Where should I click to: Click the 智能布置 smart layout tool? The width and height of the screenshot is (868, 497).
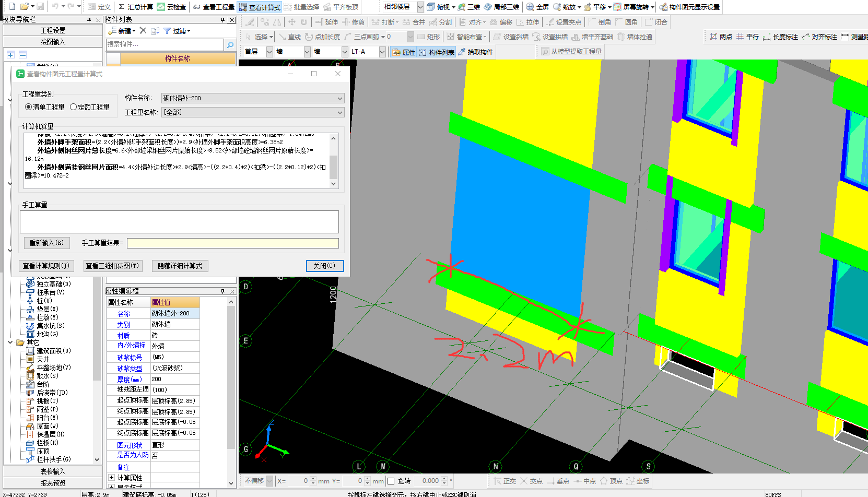[467, 37]
